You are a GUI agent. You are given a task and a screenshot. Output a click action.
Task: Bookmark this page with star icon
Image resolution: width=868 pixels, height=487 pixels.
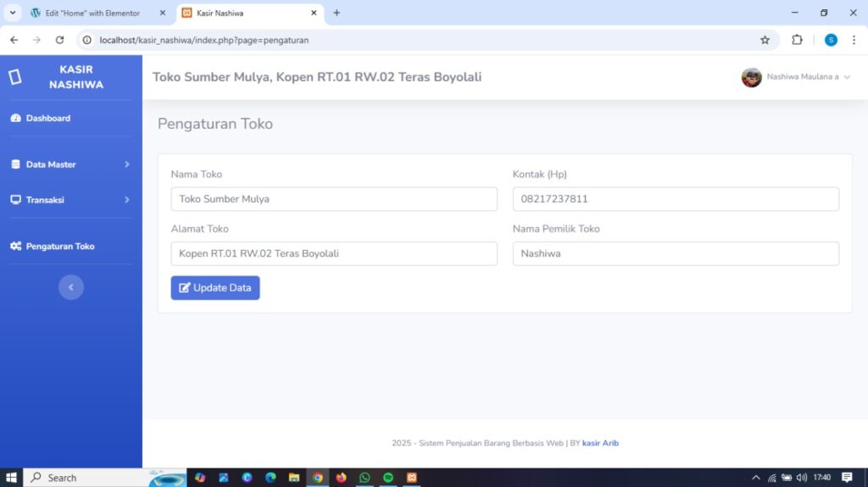(765, 40)
